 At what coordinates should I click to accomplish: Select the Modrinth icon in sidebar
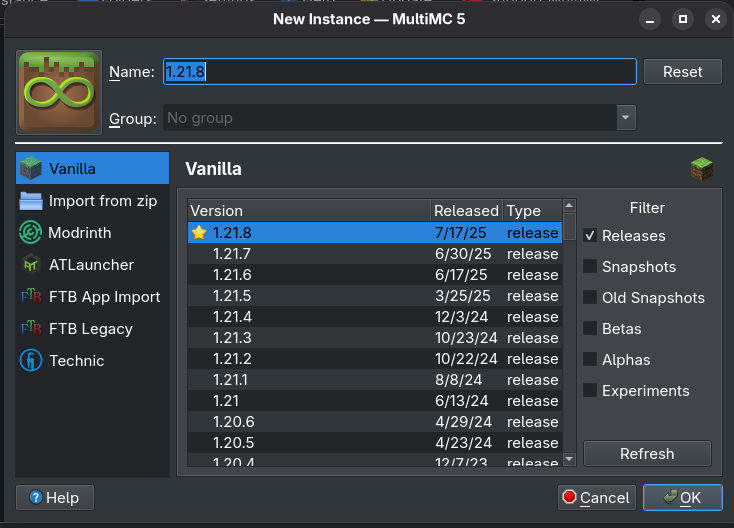point(32,233)
